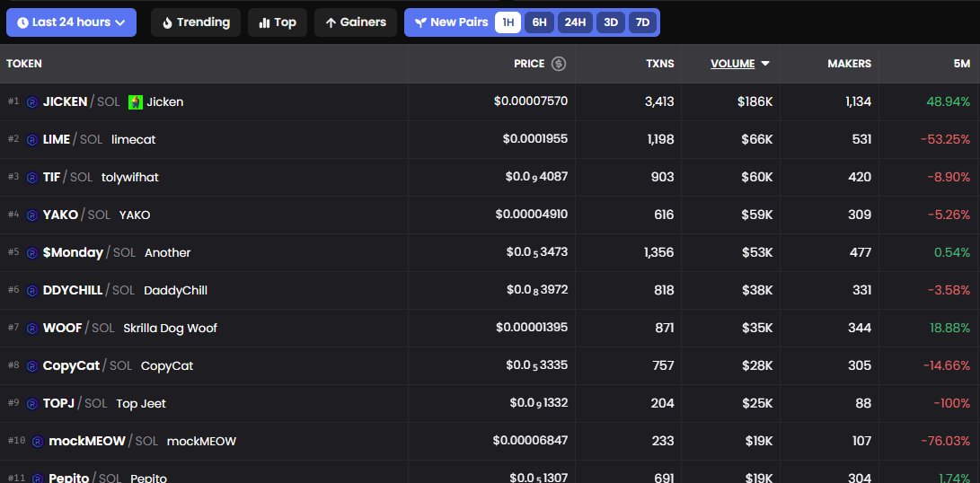Click LIME's -53.25% change

point(946,139)
